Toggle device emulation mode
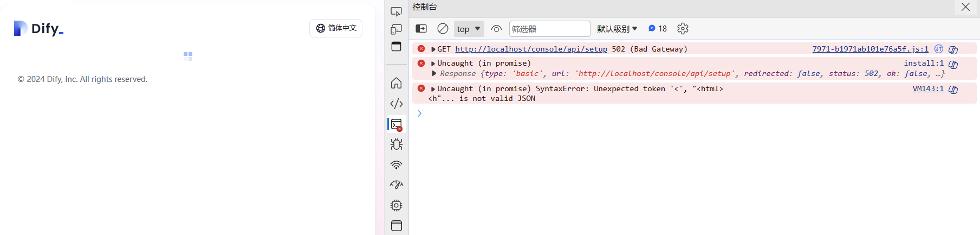 pyautogui.click(x=396, y=29)
